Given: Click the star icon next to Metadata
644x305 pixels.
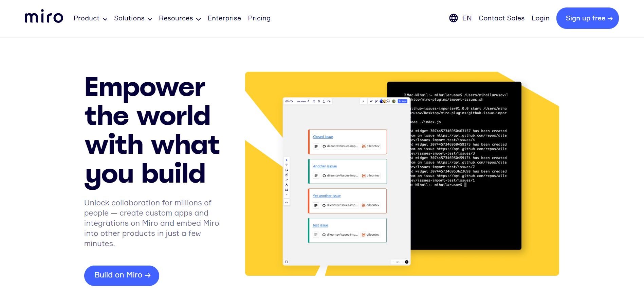Looking at the screenshot, I should pos(308,101).
